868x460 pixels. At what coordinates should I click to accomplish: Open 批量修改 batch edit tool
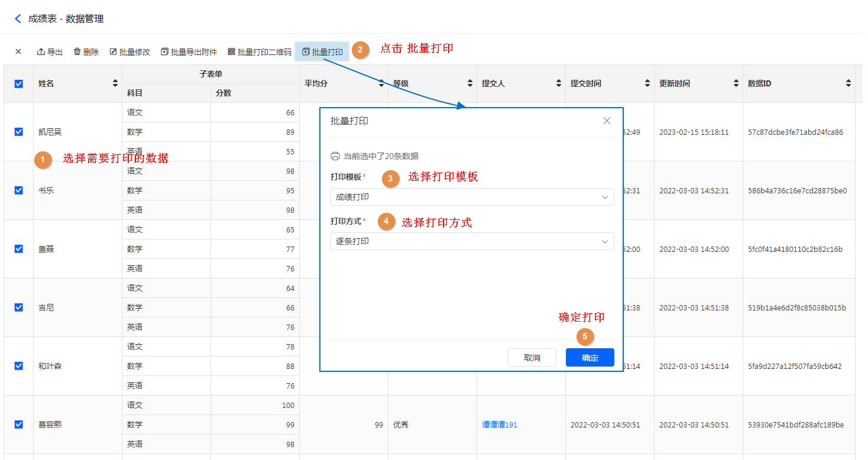[x=130, y=52]
